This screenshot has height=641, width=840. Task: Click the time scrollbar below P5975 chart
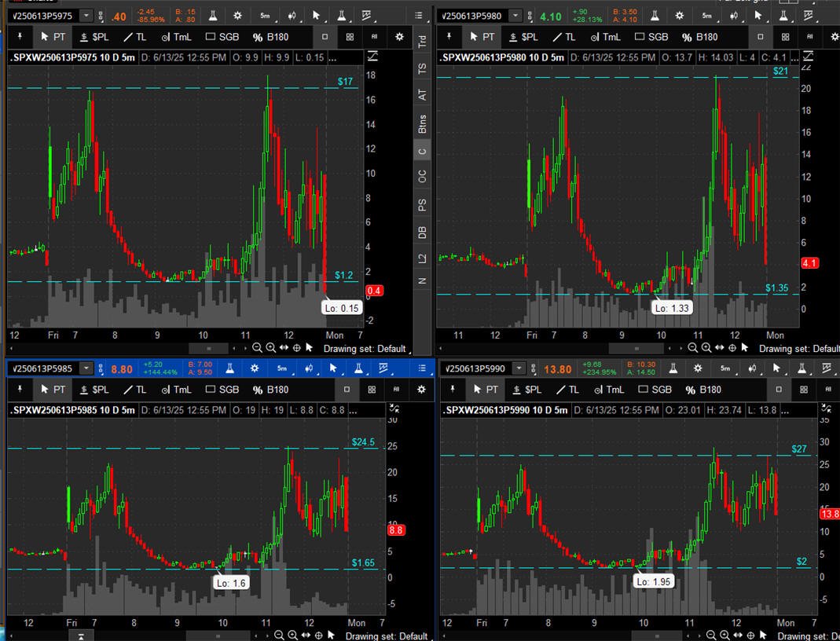coord(210,349)
